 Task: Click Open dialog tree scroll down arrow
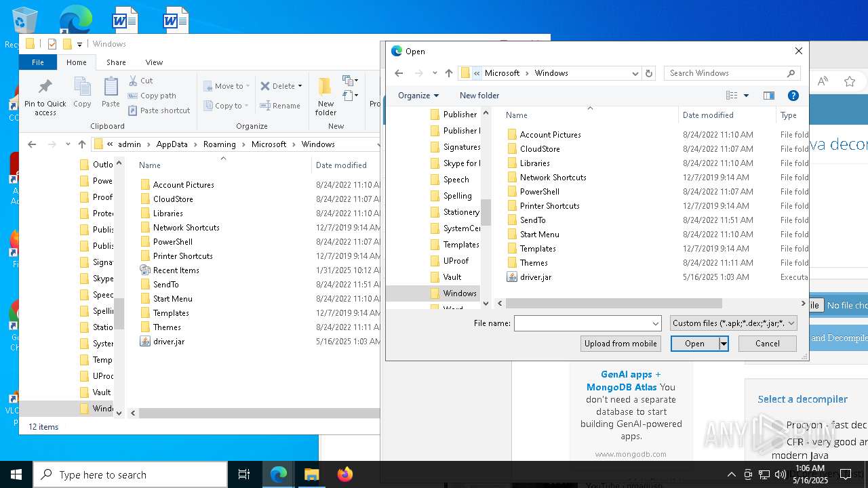[x=486, y=304]
